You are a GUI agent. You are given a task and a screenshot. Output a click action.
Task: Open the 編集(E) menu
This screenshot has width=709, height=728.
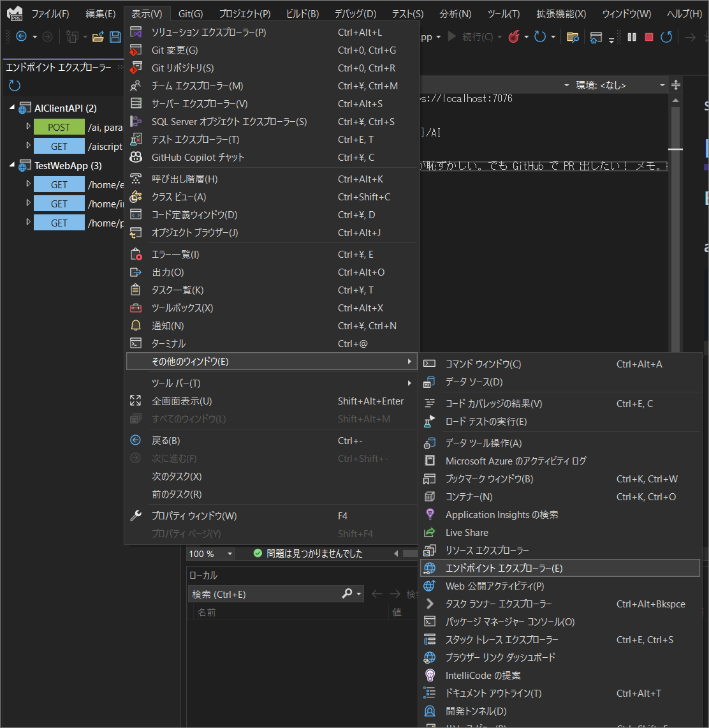100,14
